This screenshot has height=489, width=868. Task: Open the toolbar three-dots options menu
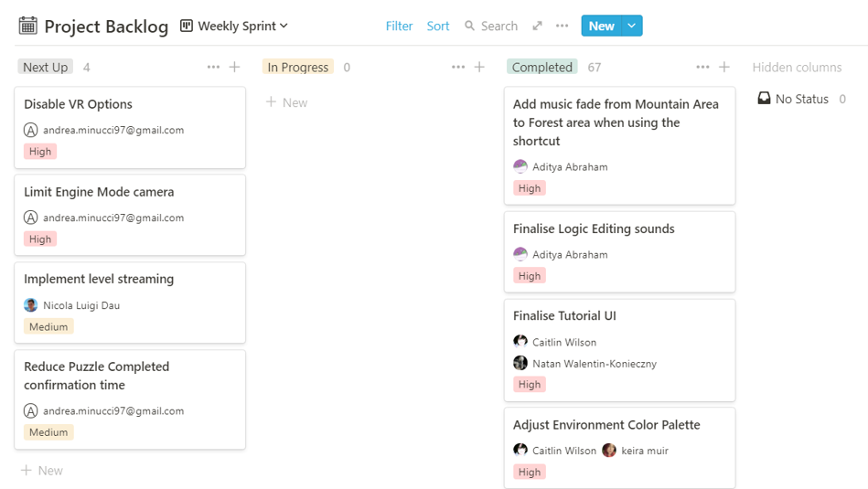562,26
